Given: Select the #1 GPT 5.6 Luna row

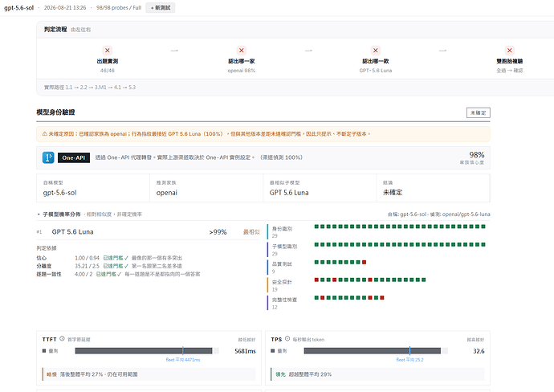Looking at the screenshot, I should pos(148,232).
